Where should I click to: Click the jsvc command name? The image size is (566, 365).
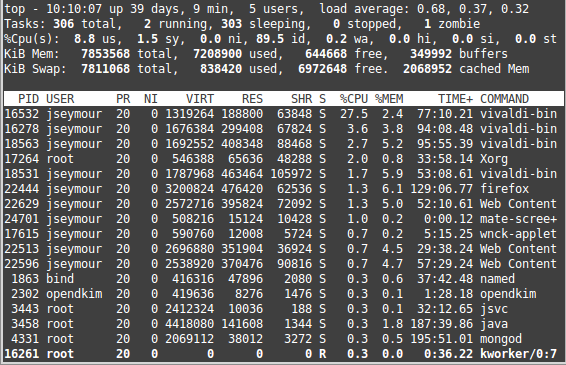pos(494,309)
